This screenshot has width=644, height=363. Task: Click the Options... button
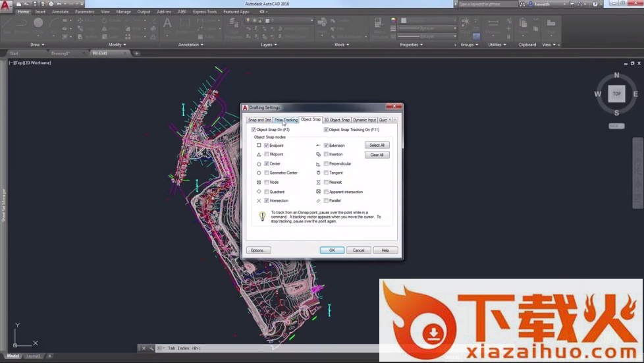pyautogui.click(x=258, y=250)
